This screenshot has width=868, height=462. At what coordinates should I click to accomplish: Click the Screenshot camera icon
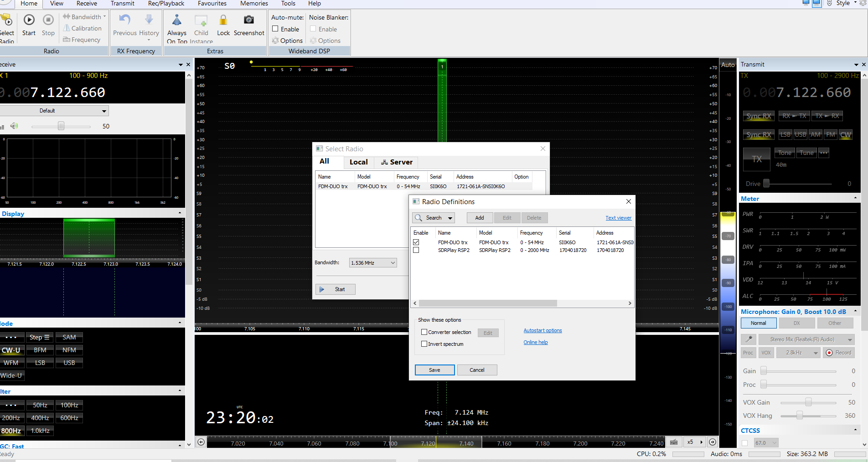[x=248, y=20]
